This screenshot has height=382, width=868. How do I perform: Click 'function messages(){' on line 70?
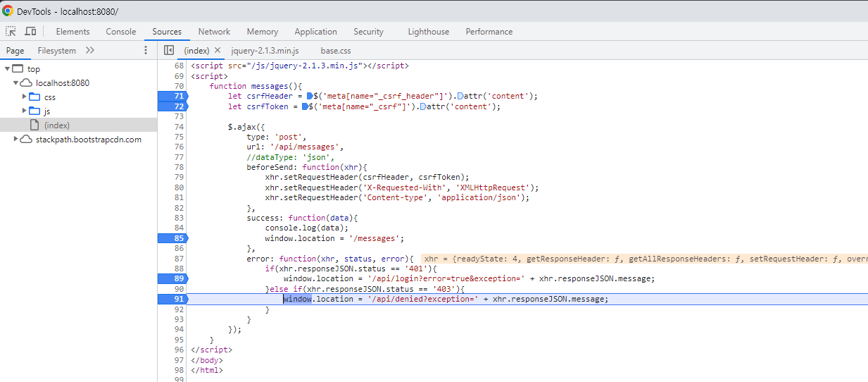(x=256, y=86)
